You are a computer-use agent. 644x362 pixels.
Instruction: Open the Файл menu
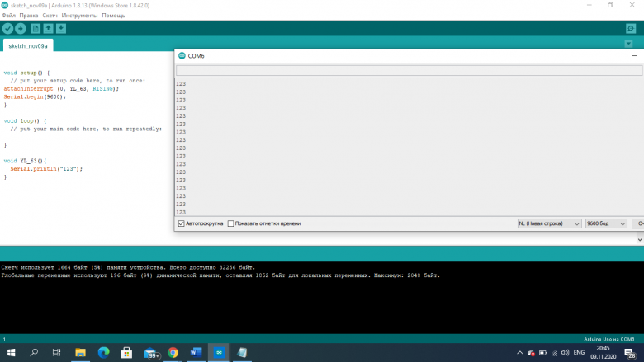coord(8,16)
